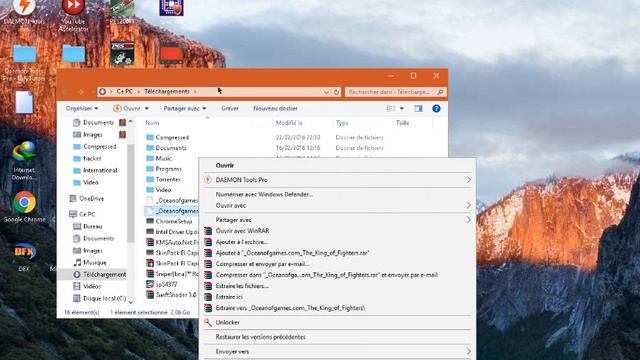This screenshot has width=640, height=360.
Task: Click the Back arrow in Explorer
Action: [x=66, y=92]
